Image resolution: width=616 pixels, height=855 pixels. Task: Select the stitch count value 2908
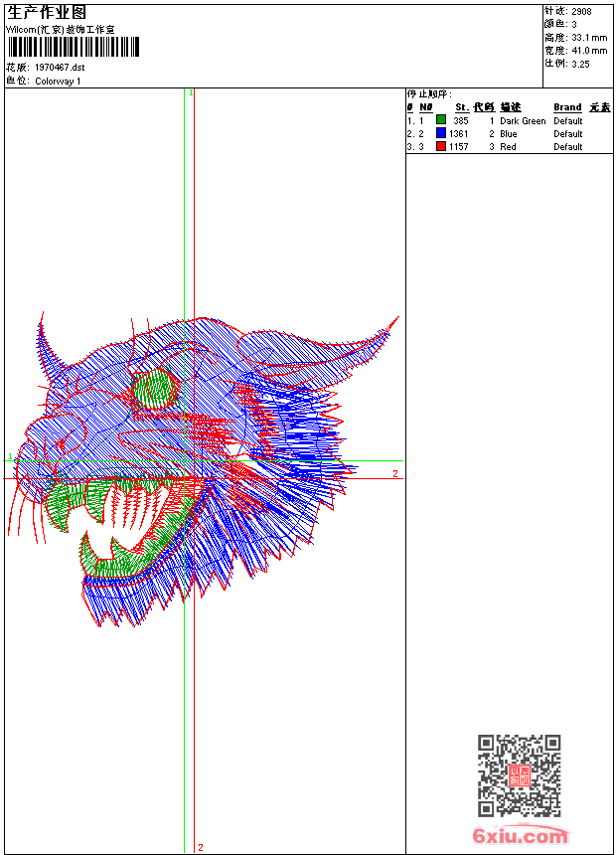click(x=581, y=12)
